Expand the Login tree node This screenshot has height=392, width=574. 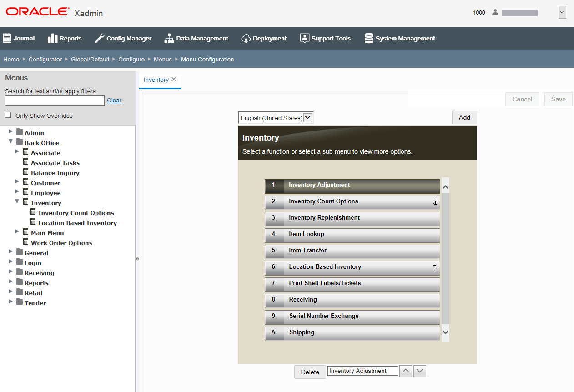(x=11, y=261)
